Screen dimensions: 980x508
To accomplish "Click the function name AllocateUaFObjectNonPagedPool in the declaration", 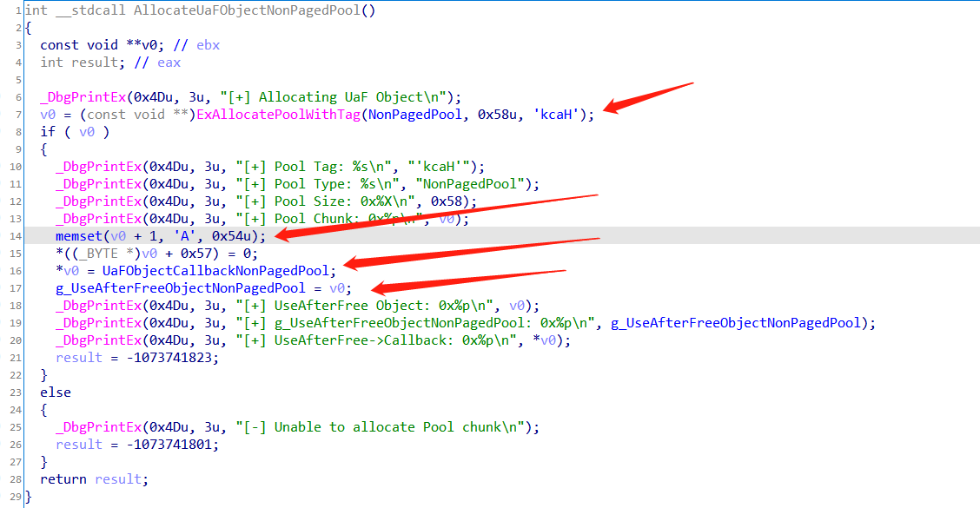I will 247,10.
